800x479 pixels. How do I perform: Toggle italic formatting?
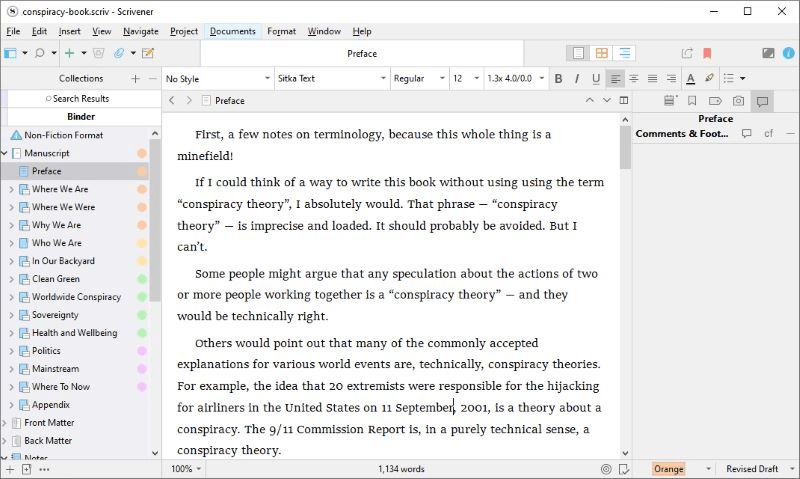577,78
